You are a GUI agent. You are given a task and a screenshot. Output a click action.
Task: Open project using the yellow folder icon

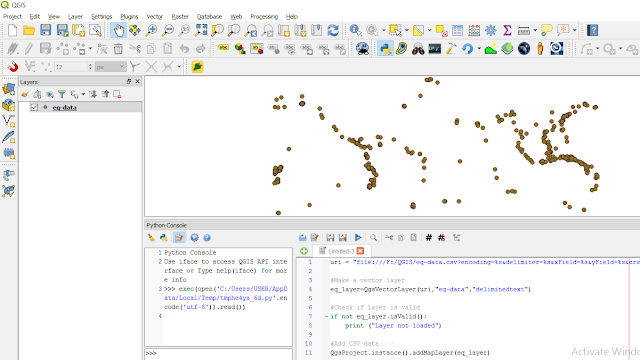point(29,30)
